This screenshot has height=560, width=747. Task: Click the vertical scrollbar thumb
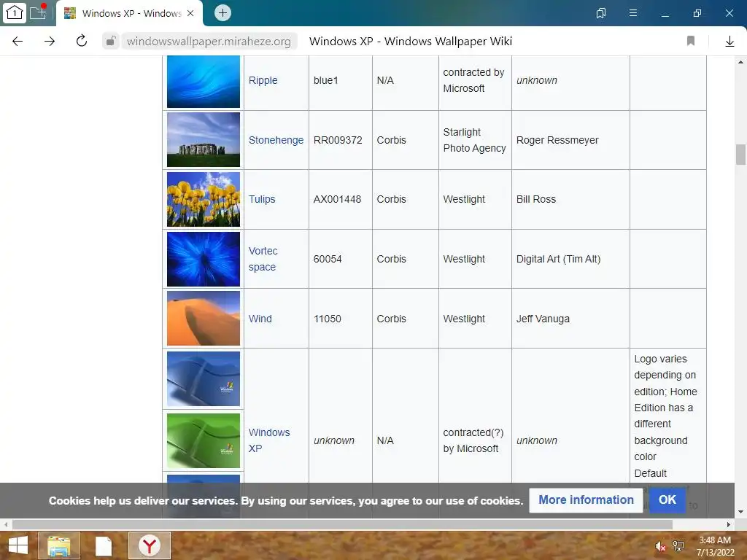coord(740,155)
